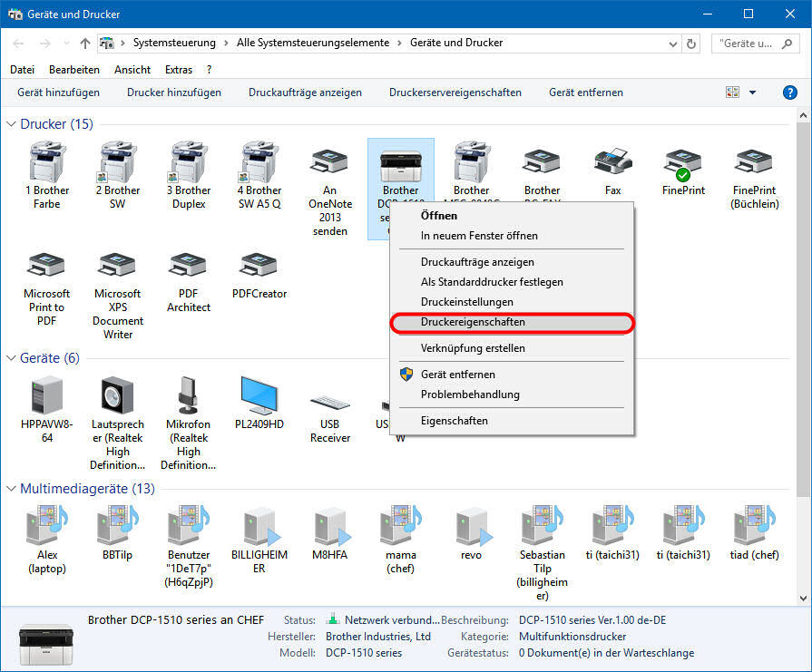
Task: Select the FinePrint (Büchlein) printer icon
Action: tap(754, 163)
